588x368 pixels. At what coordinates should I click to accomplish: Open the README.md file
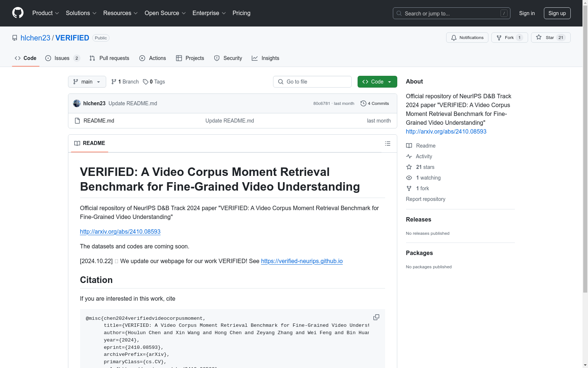click(x=99, y=121)
